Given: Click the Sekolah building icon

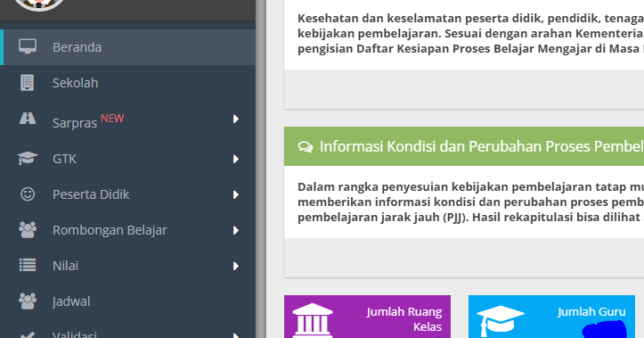Looking at the screenshot, I should [x=27, y=83].
